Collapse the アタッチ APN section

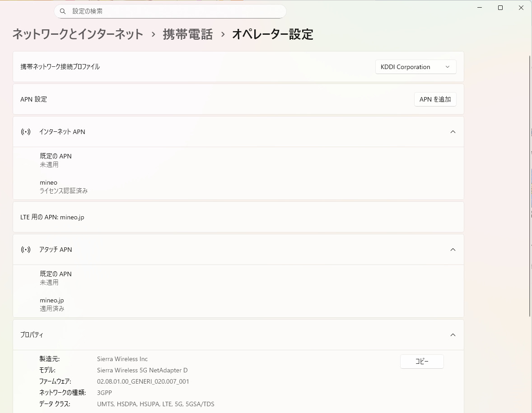[453, 250]
